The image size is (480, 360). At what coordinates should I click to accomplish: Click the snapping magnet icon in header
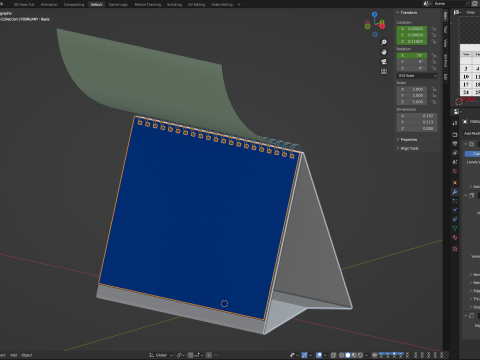tap(190, 355)
